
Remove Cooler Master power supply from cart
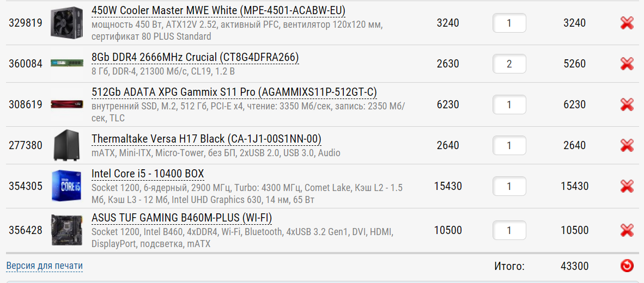(x=627, y=23)
